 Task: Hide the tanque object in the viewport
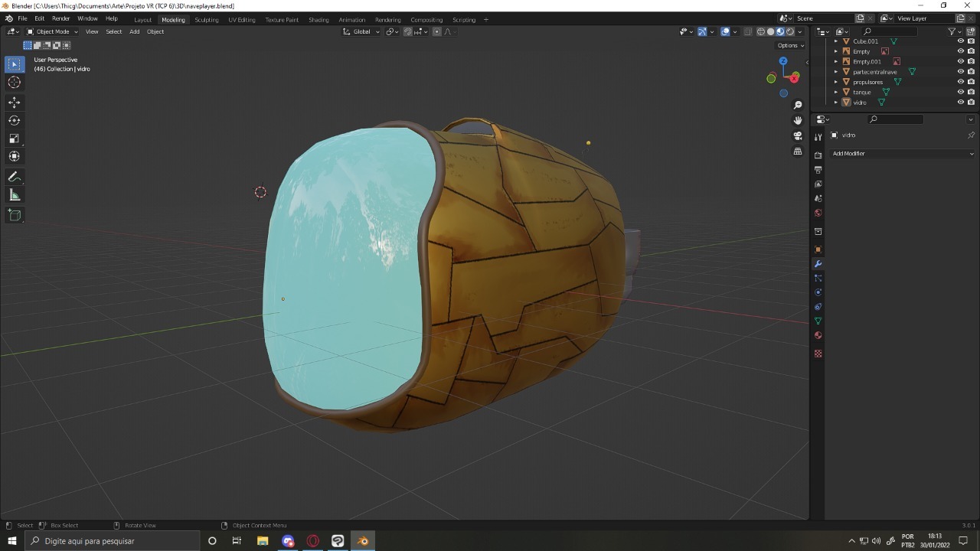(960, 92)
